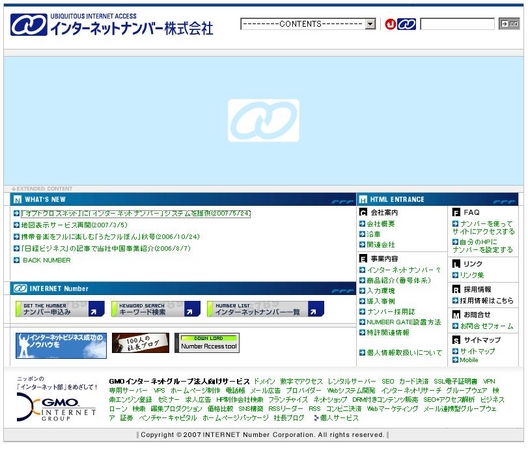528x450 pixels.
Task: Click the arrow icon beside BACK NUMBER
Action: click(x=16, y=260)
